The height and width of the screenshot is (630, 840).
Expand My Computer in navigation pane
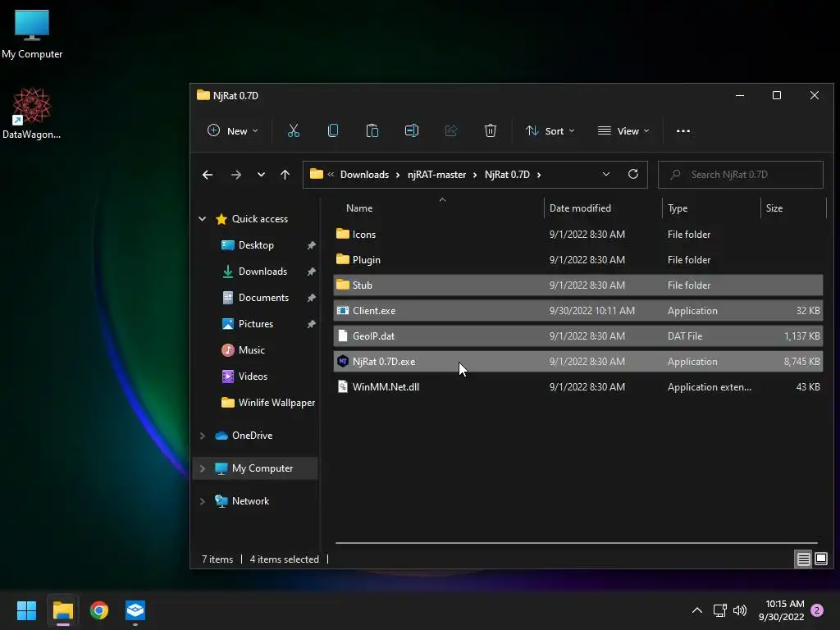(202, 468)
